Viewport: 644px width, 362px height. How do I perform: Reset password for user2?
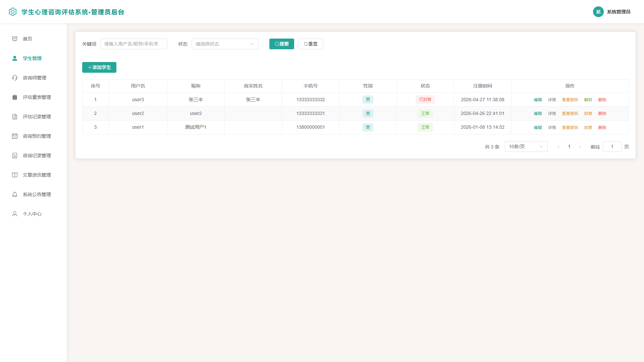tap(570, 113)
